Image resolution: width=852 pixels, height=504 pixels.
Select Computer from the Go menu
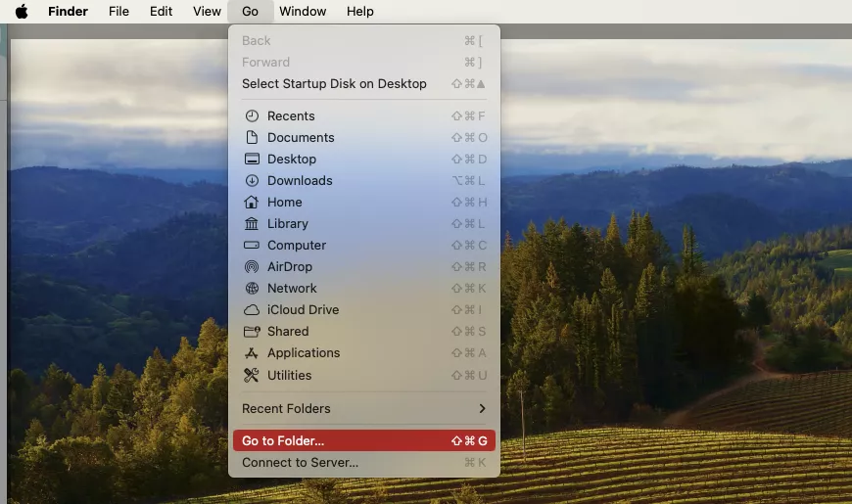click(297, 246)
